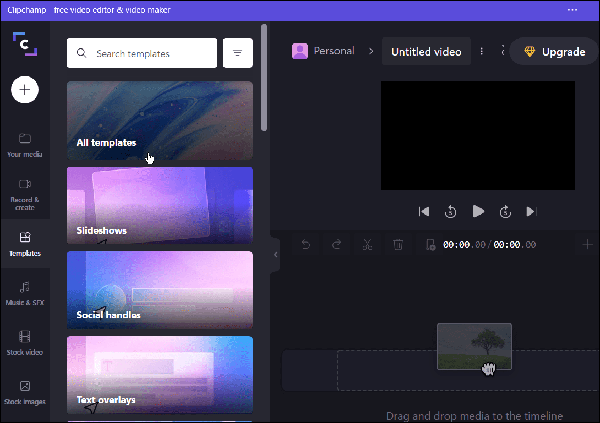Rename the Untitled video title
The image size is (600, 423).
coord(426,52)
